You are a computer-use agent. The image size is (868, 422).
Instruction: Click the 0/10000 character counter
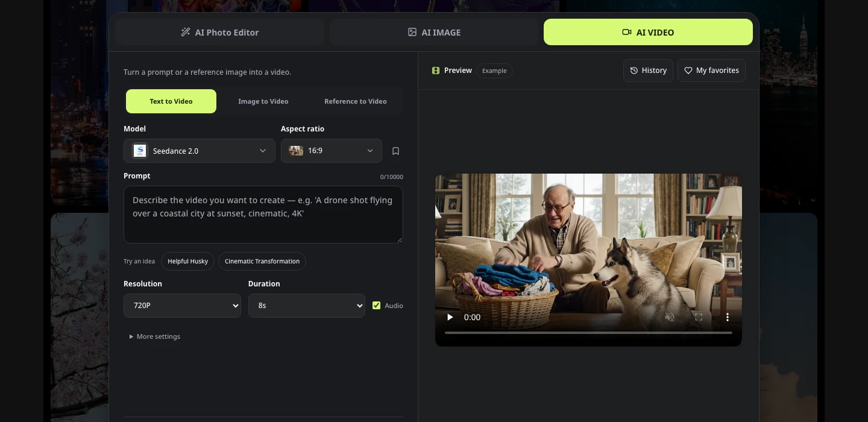point(391,177)
